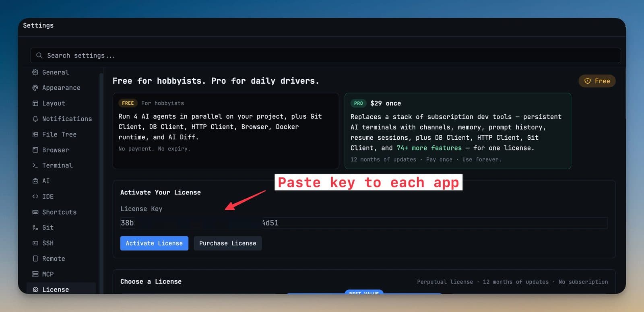Select Remote settings label
This screenshot has height=312, width=644.
coord(54,258)
